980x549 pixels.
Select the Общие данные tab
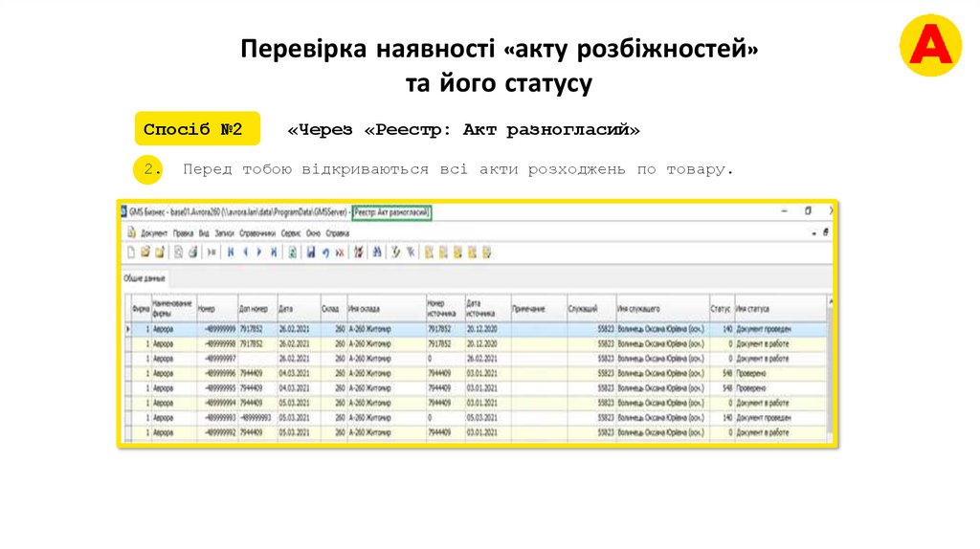(145, 278)
